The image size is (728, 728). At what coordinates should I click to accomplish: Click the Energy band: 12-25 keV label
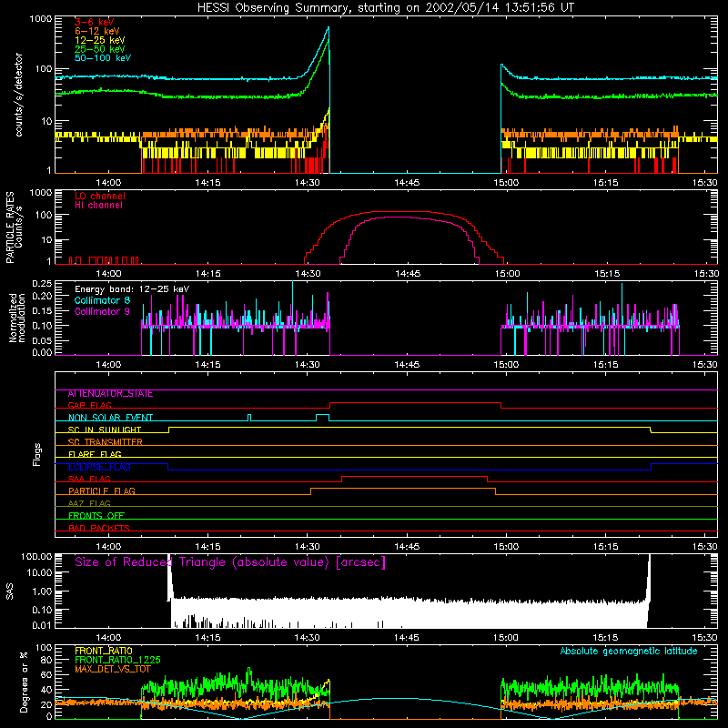132,289
